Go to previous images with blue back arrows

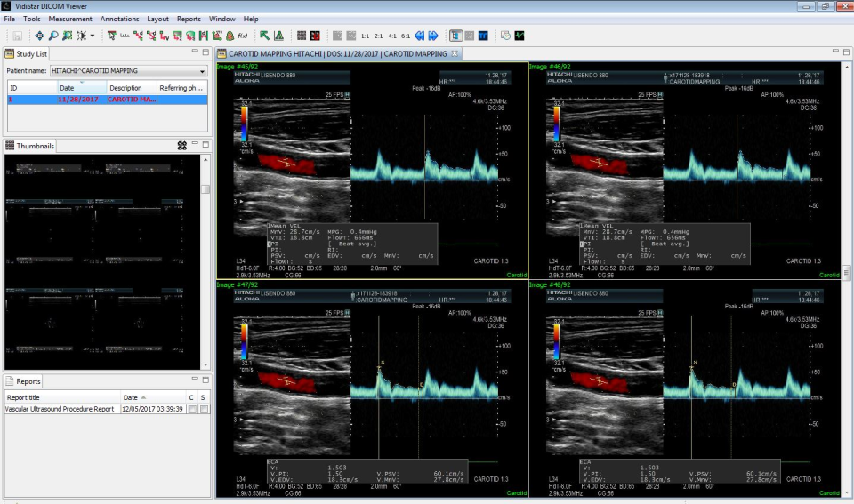coord(419,36)
